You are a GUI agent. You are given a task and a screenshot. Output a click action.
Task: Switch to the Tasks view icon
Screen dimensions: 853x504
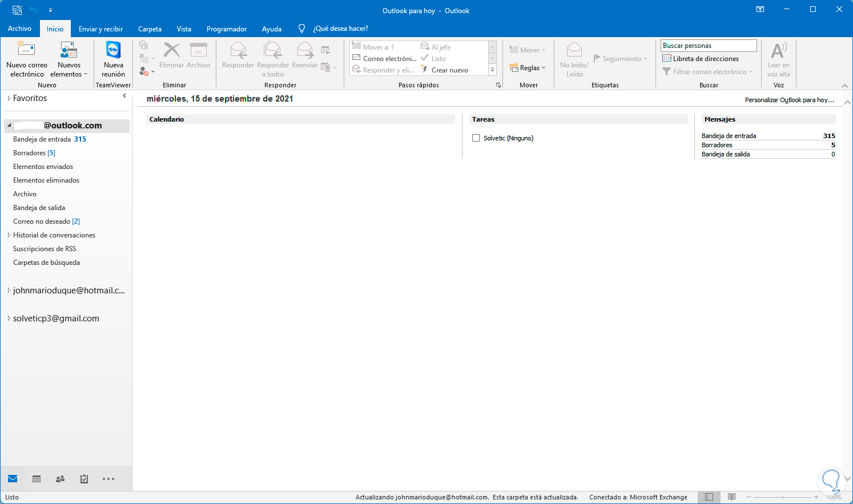[84, 479]
